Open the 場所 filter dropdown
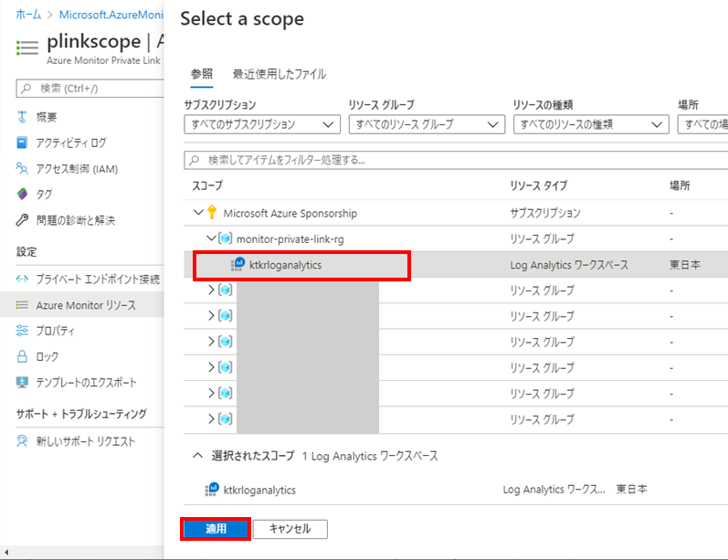This screenshot has width=728, height=560. point(702,124)
